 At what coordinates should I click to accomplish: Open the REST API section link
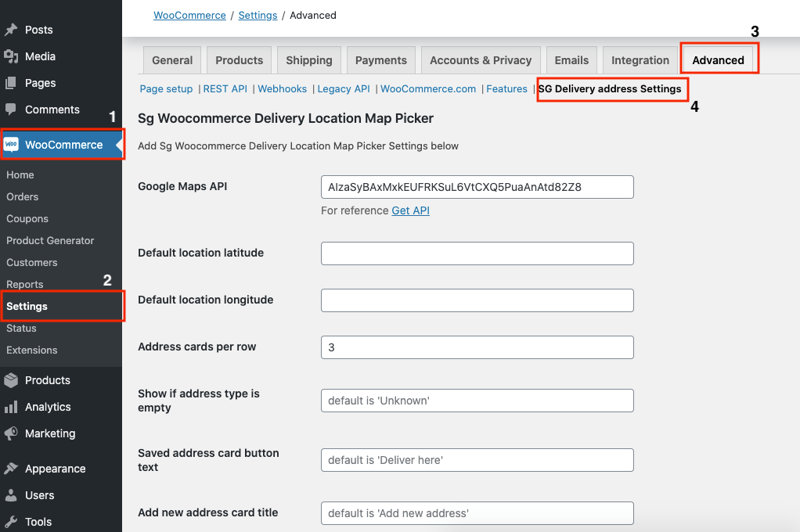click(225, 88)
